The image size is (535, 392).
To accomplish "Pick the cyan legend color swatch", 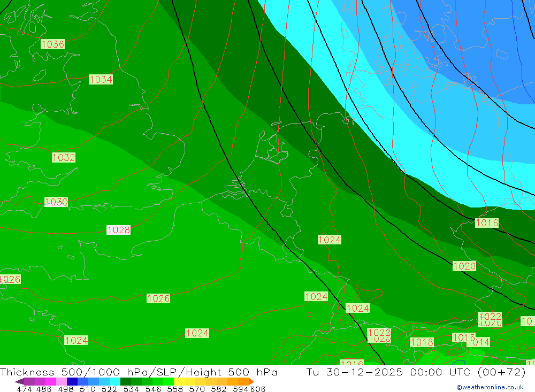I will 115,381.
